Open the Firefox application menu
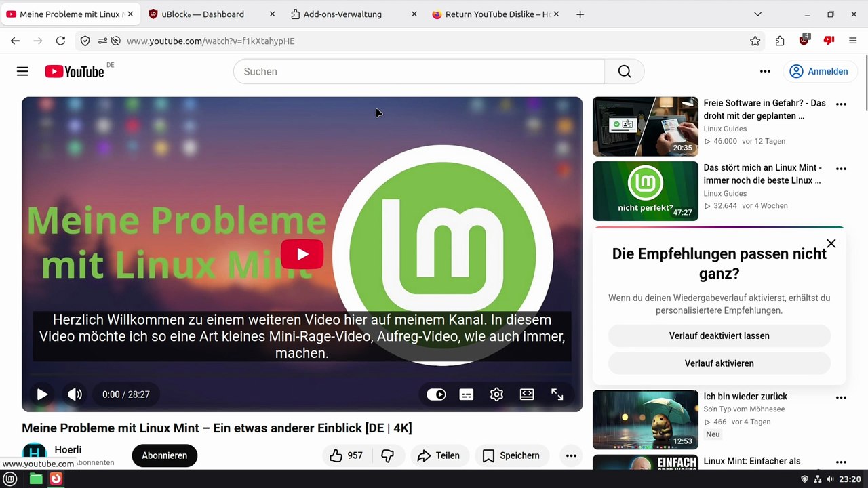The height and width of the screenshot is (488, 868). [x=853, y=41]
